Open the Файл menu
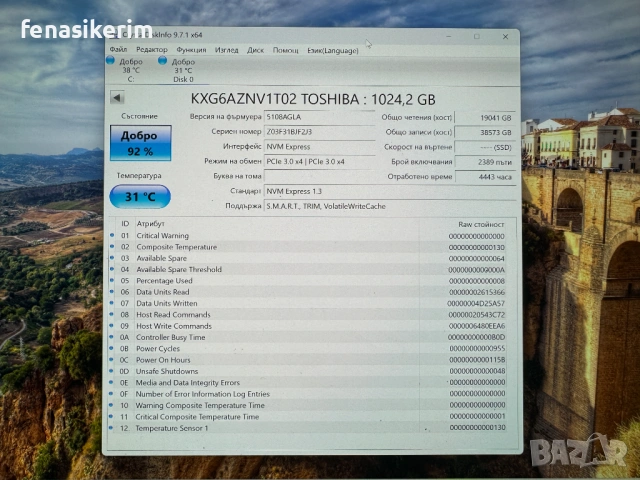This screenshot has width=640, height=480. click(118, 49)
